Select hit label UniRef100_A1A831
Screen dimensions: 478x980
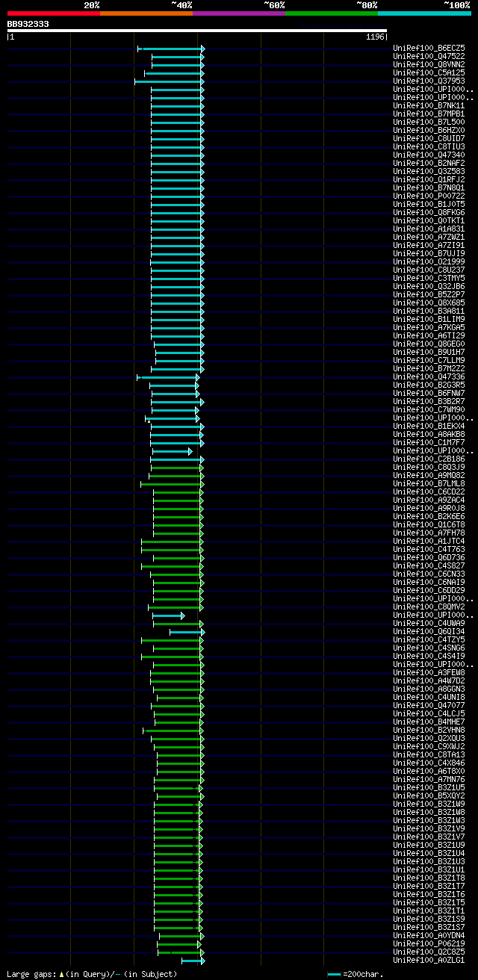point(429,229)
